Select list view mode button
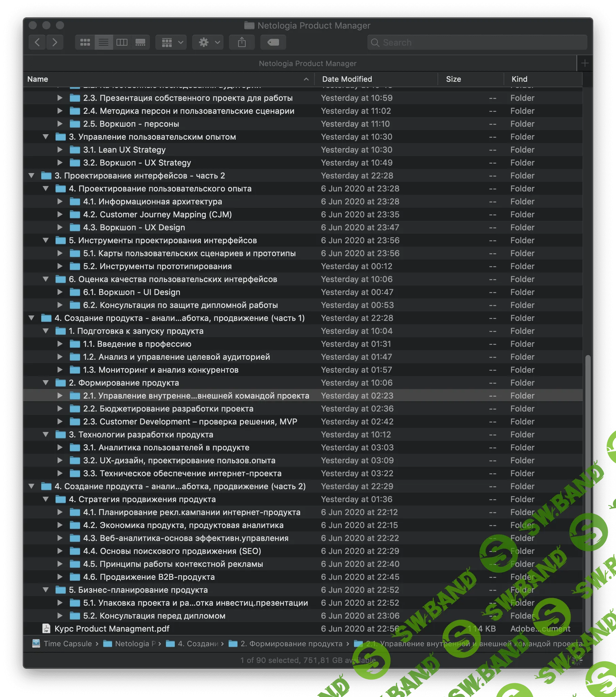Viewport: 616px width, 697px height. (104, 42)
